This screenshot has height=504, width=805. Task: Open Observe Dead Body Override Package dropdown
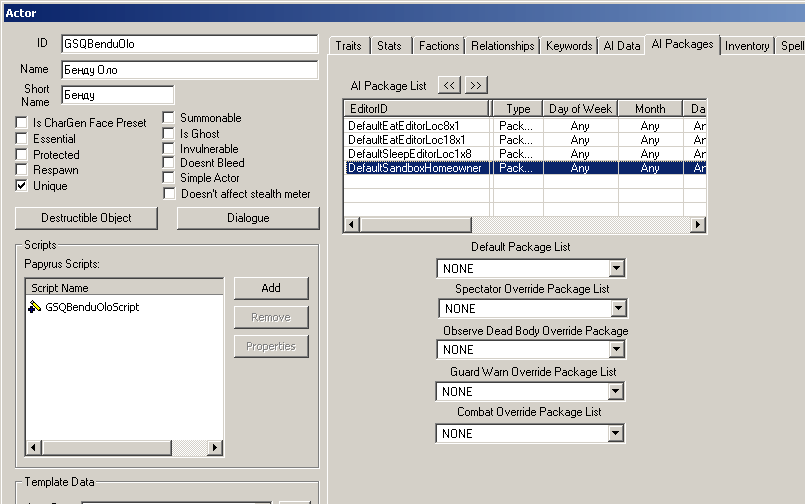(x=617, y=350)
